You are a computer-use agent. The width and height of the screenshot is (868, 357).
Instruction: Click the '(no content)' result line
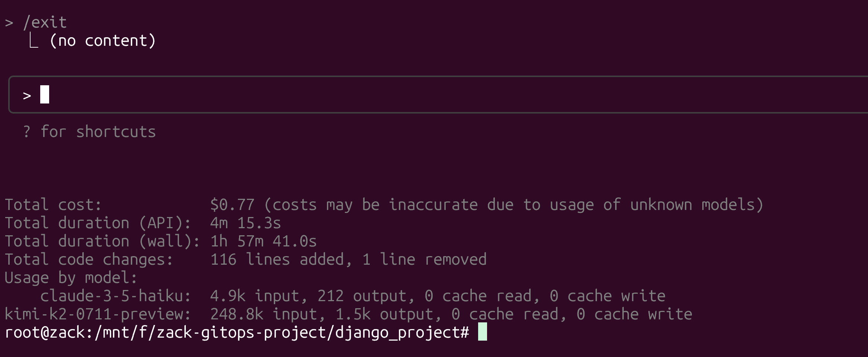(x=102, y=41)
